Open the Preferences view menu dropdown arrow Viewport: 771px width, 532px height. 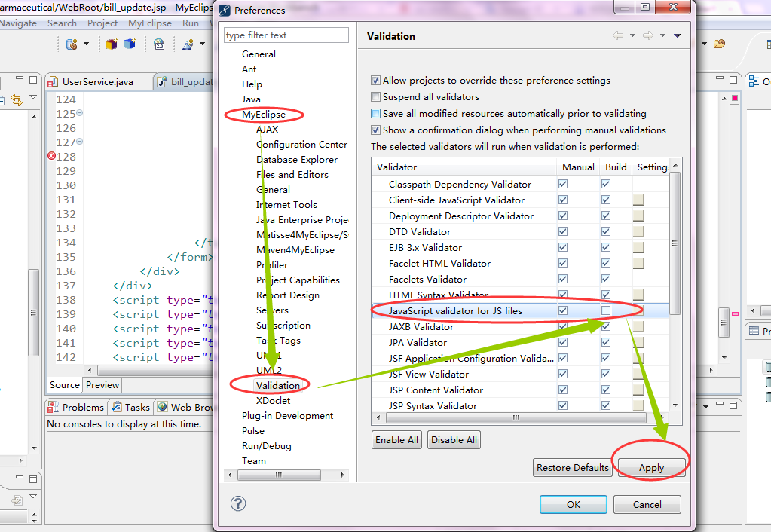pos(677,35)
